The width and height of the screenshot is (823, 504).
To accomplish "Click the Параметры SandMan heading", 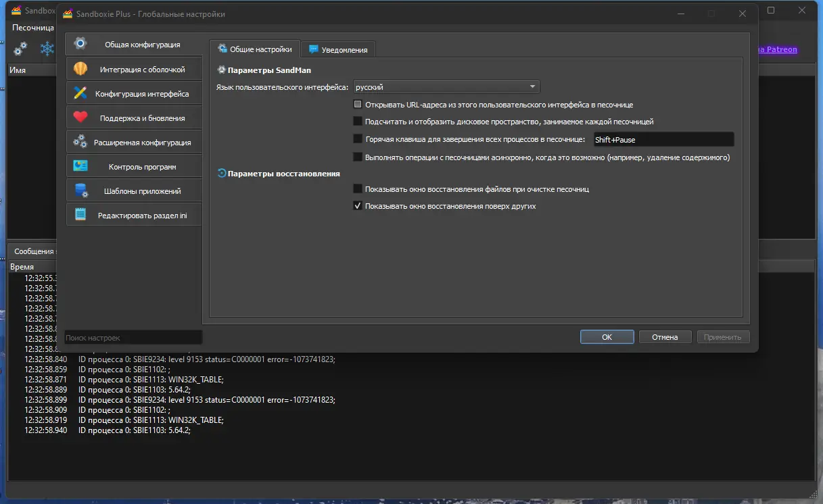I will [x=269, y=70].
